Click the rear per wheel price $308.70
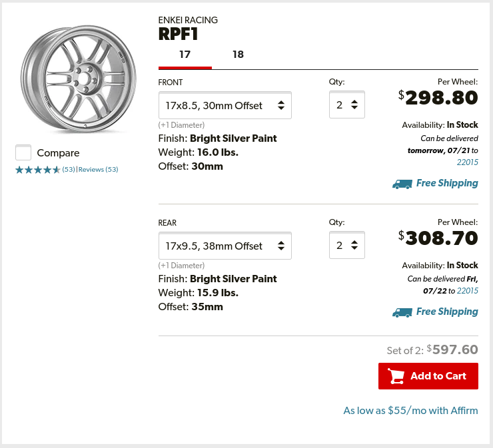The width and height of the screenshot is (493, 448). (438, 238)
